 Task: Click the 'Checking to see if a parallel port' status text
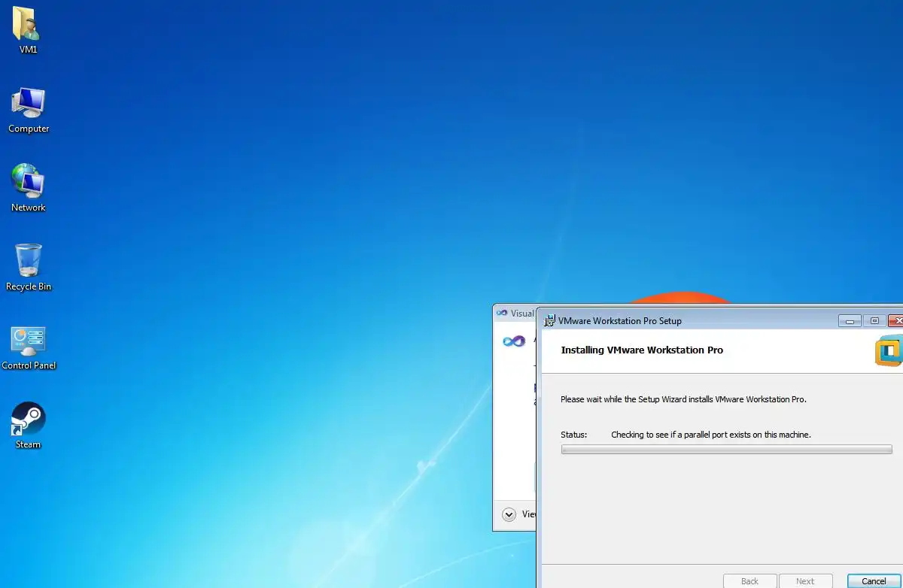click(x=711, y=435)
